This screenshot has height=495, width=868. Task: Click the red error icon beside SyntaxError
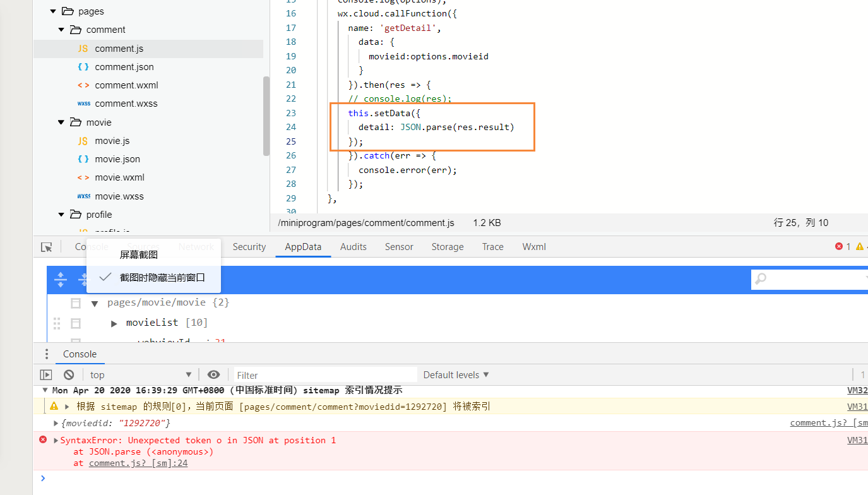pos(43,439)
